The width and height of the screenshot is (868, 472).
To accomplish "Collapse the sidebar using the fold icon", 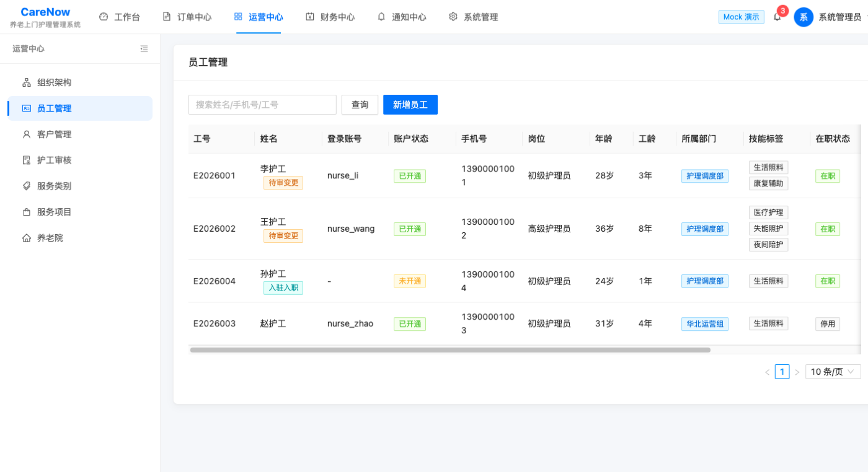I will [144, 48].
